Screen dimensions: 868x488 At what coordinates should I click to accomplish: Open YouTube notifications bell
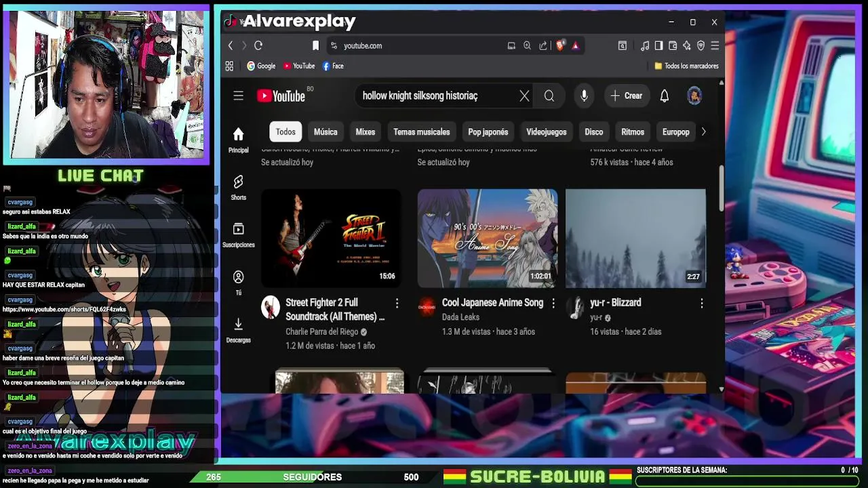click(665, 96)
